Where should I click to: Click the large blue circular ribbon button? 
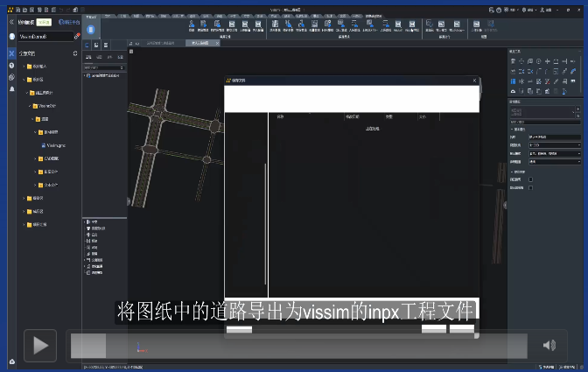[x=92, y=28]
